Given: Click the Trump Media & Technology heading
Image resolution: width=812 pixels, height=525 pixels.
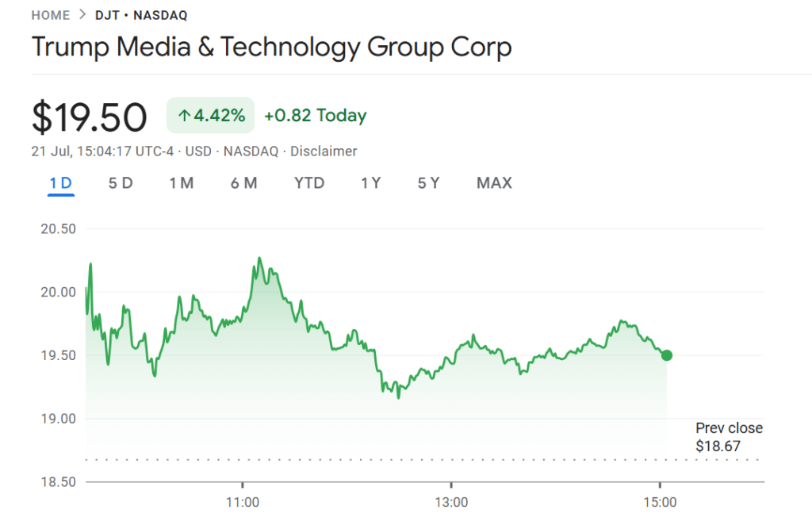Looking at the screenshot, I should click(x=271, y=48).
